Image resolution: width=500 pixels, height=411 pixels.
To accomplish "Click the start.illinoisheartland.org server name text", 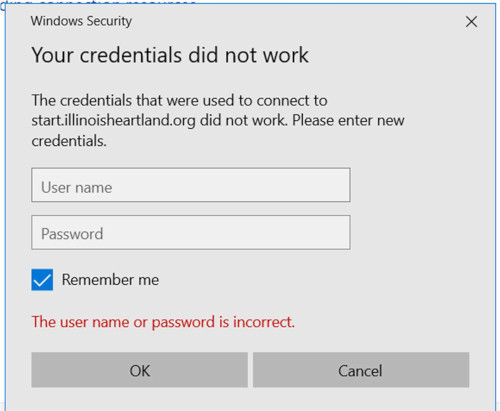I will click(x=113, y=121).
